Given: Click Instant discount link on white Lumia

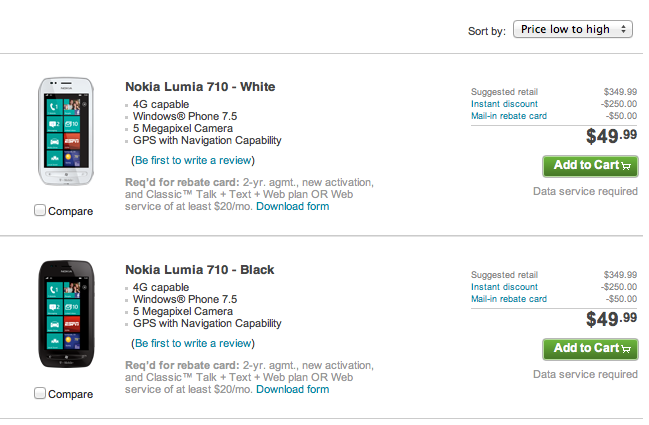Looking at the screenshot, I should point(504,104).
